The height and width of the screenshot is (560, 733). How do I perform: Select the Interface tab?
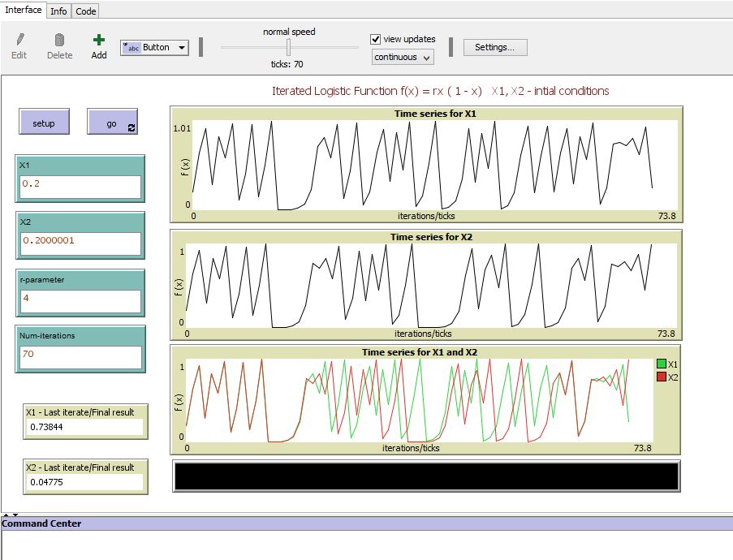(x=24, y=11)
